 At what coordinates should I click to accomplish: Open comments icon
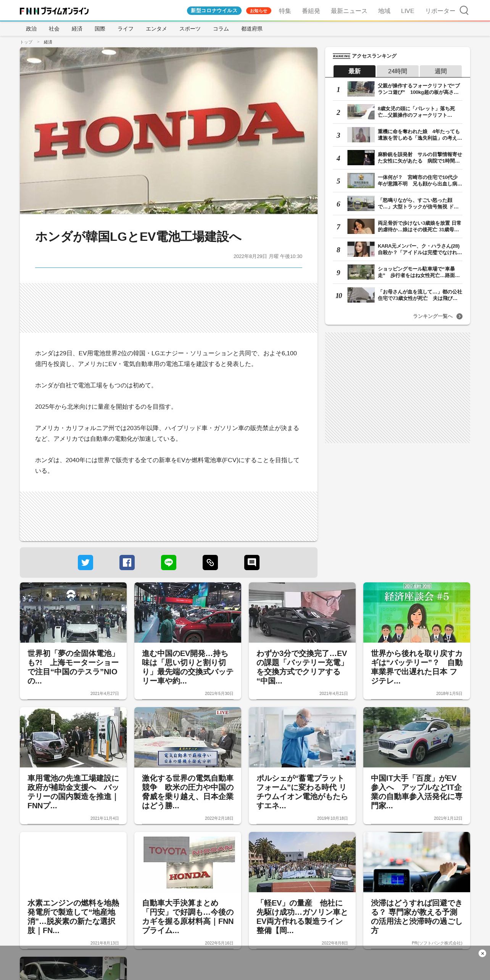(x=252, y=563)
